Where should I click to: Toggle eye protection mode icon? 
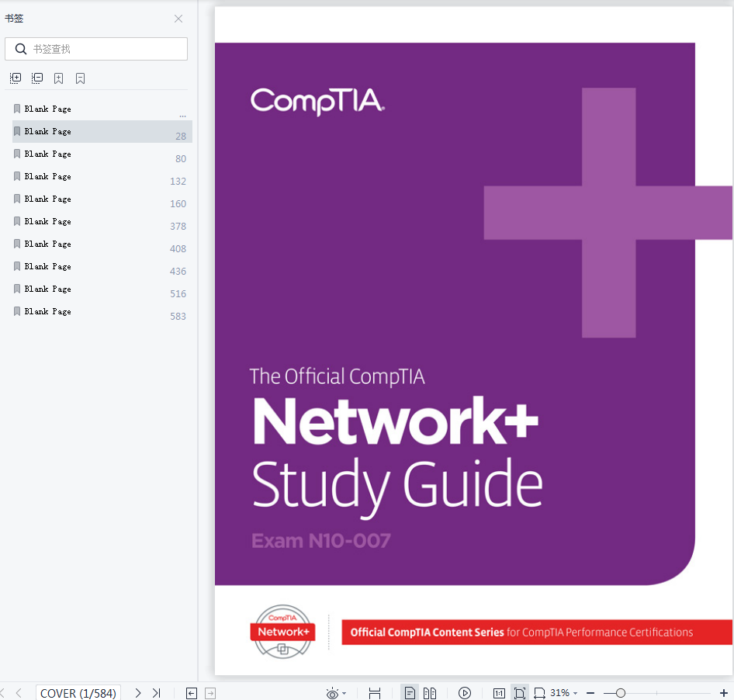pyautogui.click(x=332, y=694)
